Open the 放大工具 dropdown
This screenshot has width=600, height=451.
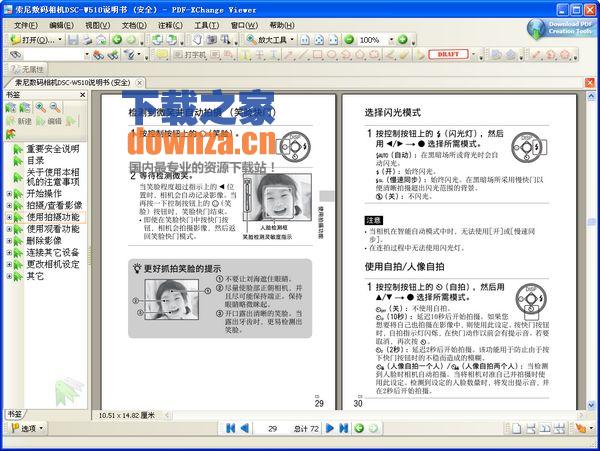292,40
